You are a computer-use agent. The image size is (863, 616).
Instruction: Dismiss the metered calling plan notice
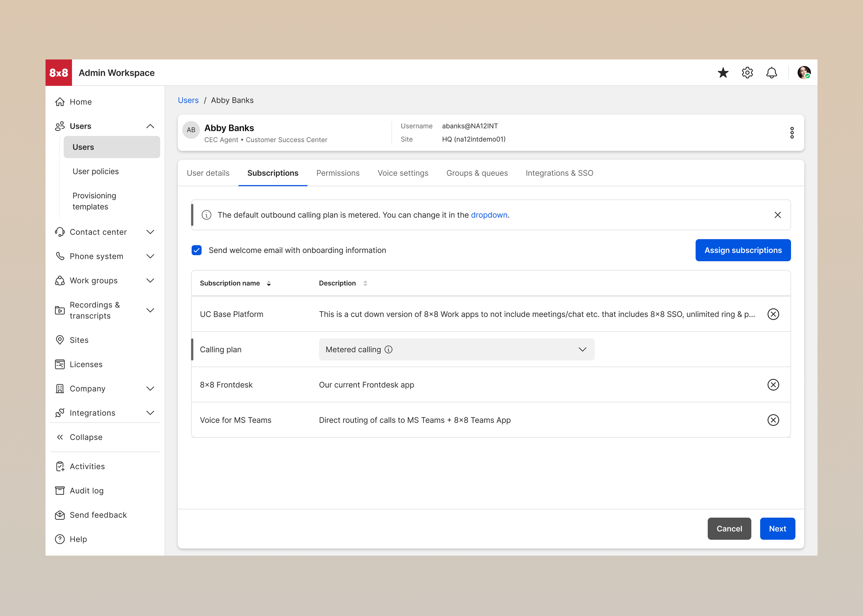778,215
